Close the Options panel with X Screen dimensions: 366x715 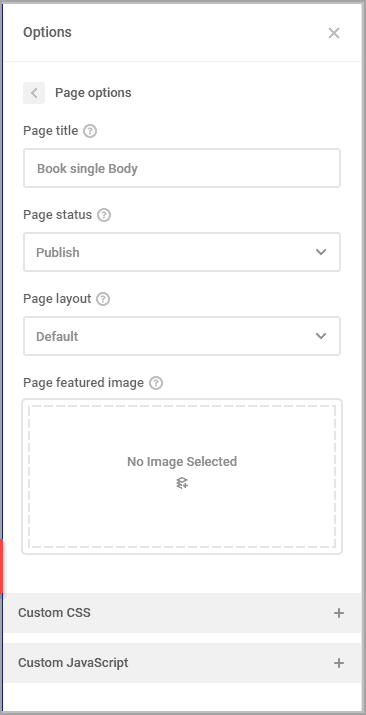click(334, 33)
